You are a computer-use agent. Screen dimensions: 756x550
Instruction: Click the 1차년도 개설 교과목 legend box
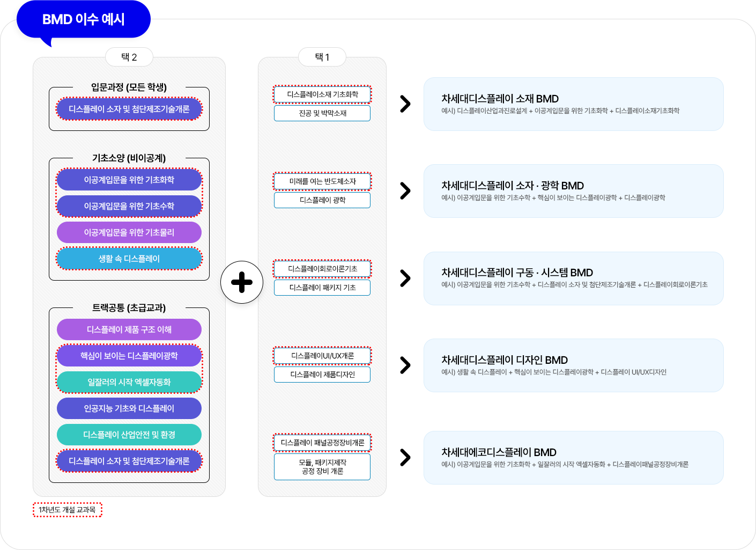point(68,510)
